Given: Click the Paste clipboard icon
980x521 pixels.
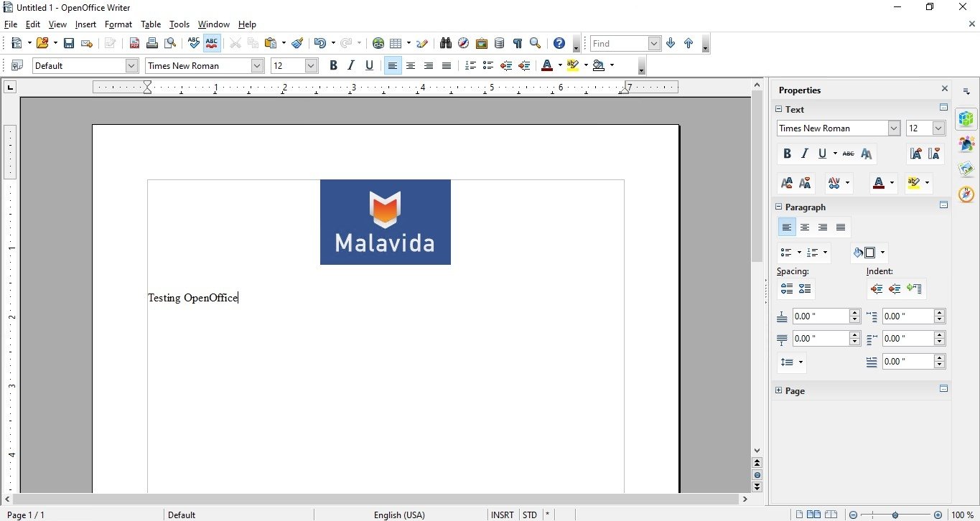Looking at the screenshot, I should pos(271,43).
